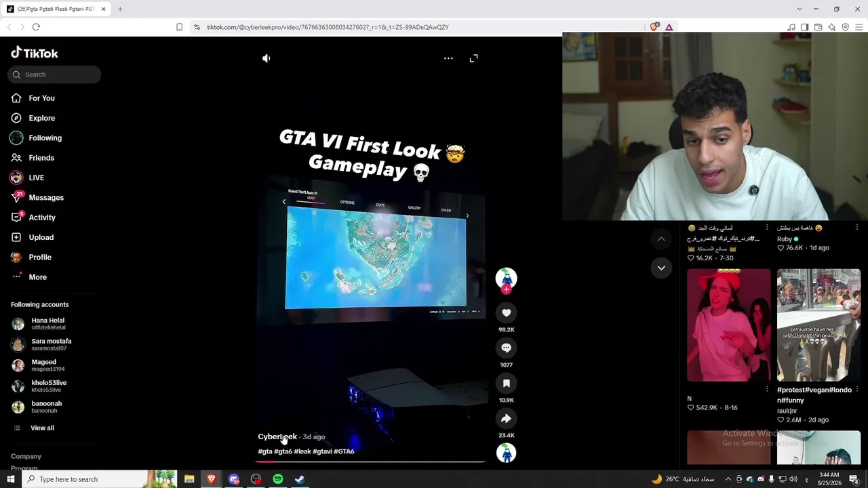This screenshot has height=488, width=868.
Task: Open the sound disc at video bottom
Action: pyautogui.click(x=506, y=453)
